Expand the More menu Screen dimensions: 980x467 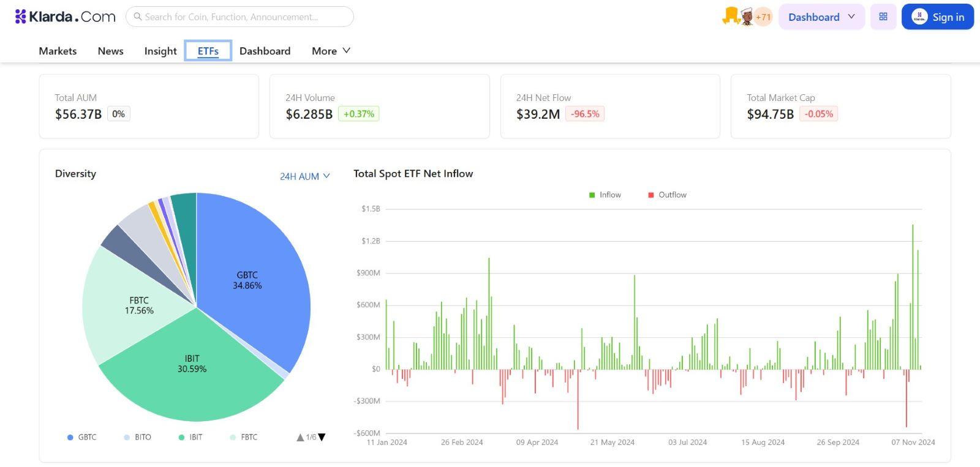pos(331,51)
